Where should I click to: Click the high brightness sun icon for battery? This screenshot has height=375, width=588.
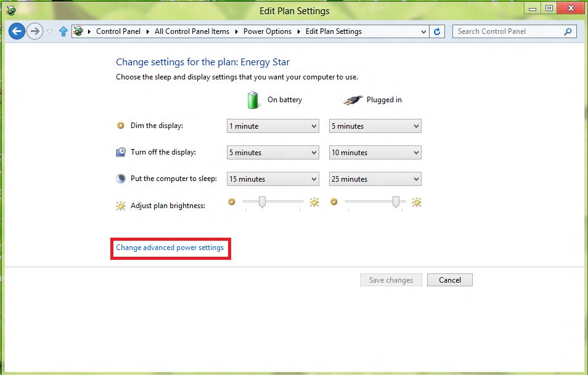[x=314, y=202]
